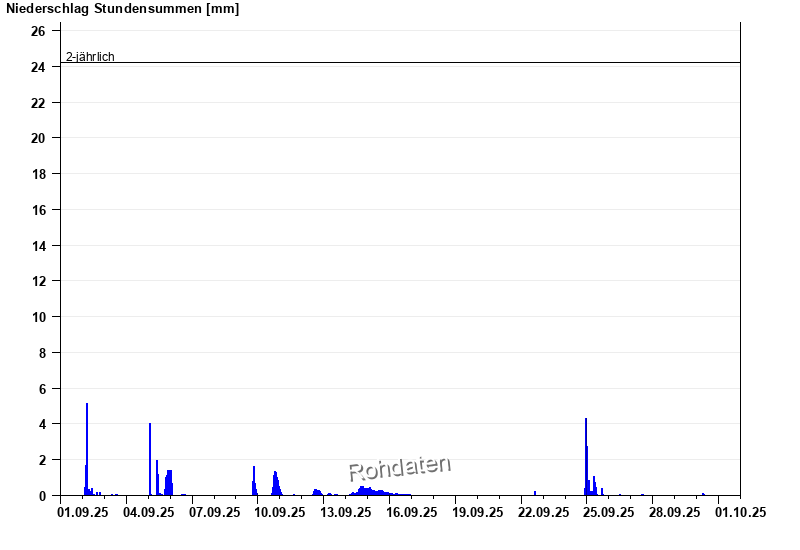Click the 22.09.25 date label

click(x=543, y=512)
